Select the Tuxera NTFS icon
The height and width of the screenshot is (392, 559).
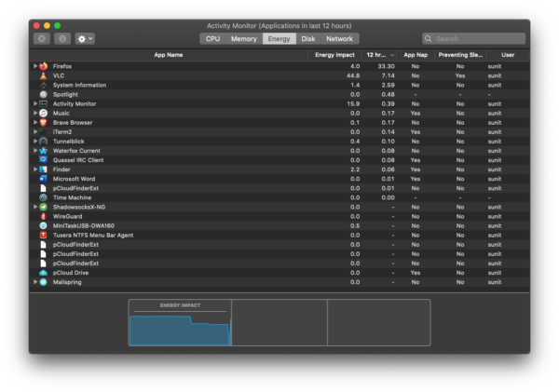pyautogui.click(x=44, y=235)
